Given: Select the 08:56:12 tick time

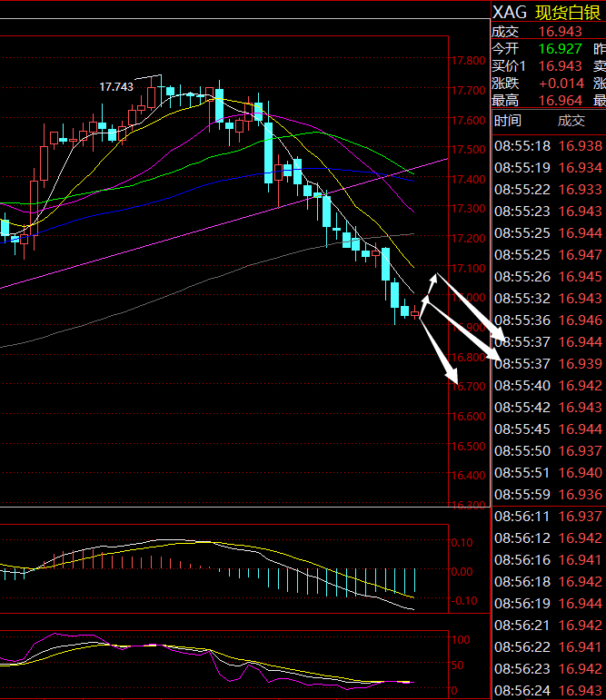Looking at the screenshot, I should 522,538.
